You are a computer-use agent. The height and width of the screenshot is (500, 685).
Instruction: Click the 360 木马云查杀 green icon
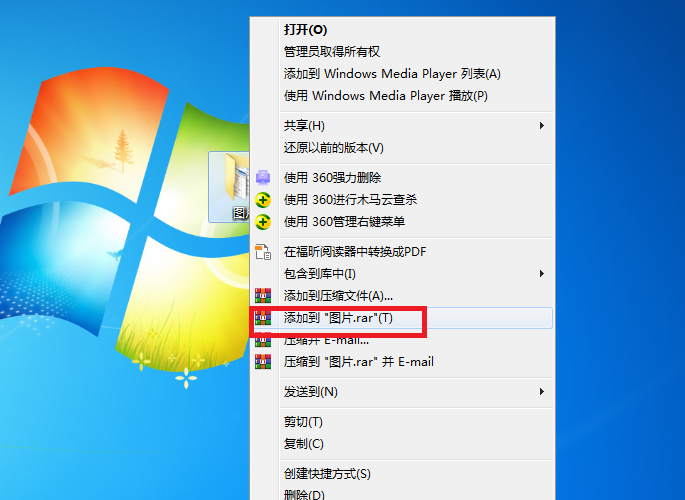pos(263,200)
